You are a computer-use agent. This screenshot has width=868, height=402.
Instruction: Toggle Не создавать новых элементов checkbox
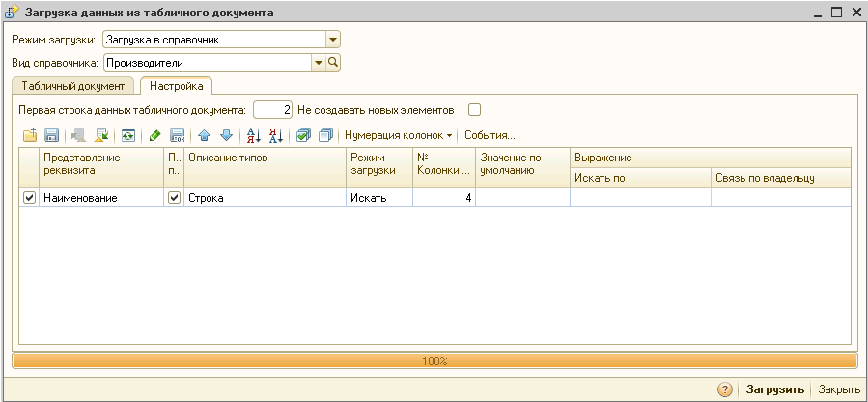coord(474,109)
